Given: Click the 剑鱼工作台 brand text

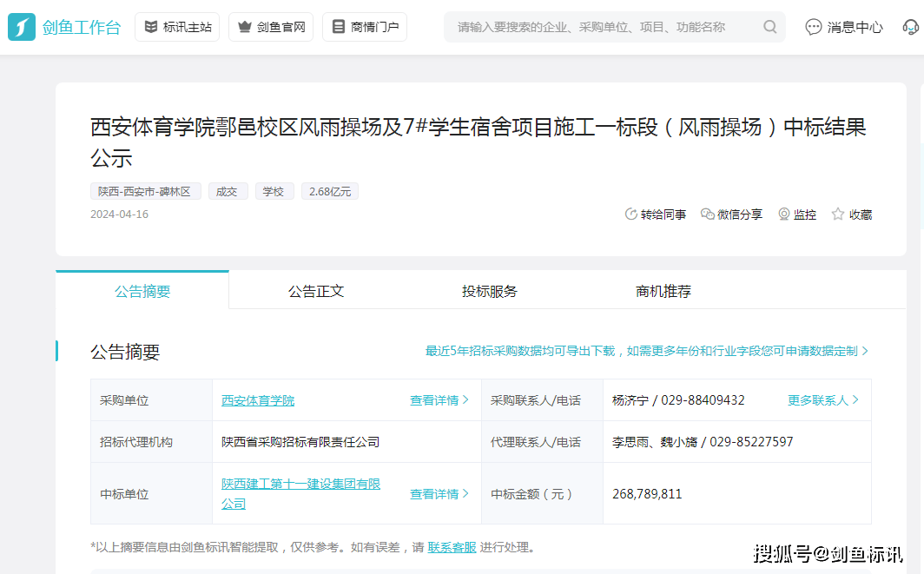Looking at the screenshot, I should click(82, 27).
